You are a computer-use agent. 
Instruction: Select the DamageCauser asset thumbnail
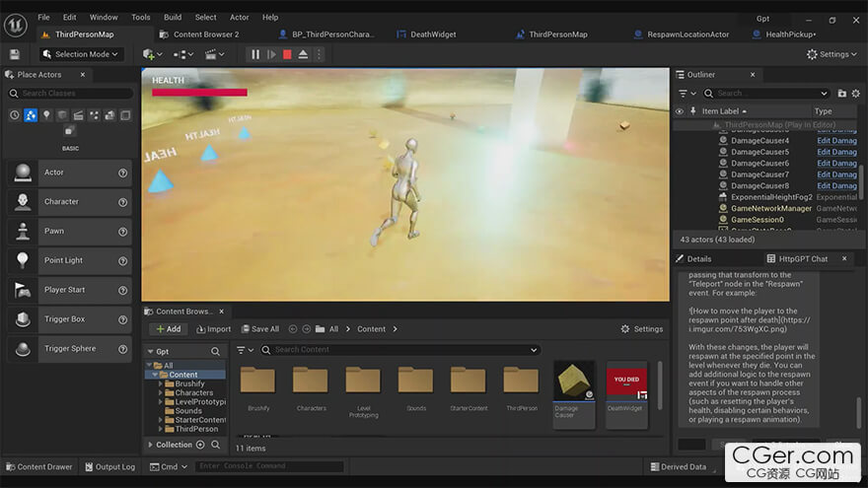573,394
